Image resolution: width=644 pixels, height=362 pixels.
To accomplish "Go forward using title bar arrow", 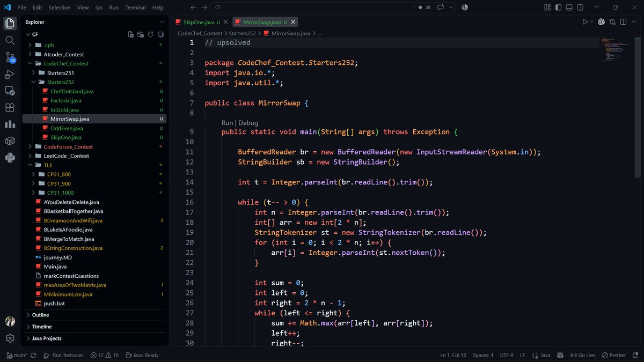I will 204,8.
